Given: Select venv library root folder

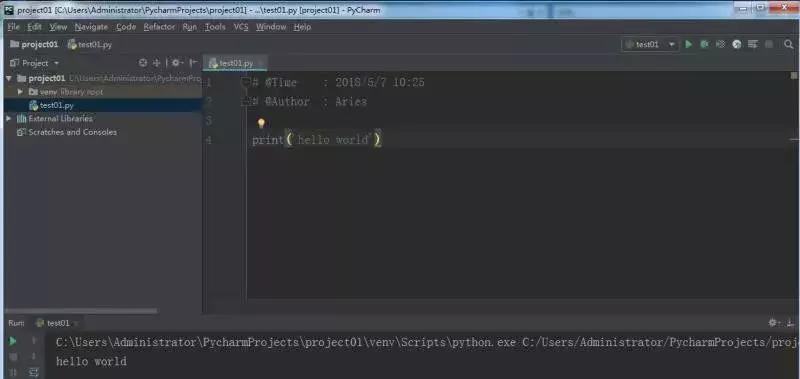Looking at the screenshot, I should coord(102,92).
